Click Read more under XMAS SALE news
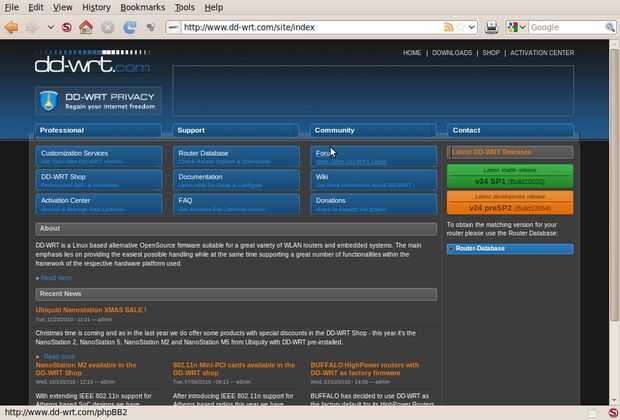The height and width of the screenshot is (420, 620). pos(59,356)
